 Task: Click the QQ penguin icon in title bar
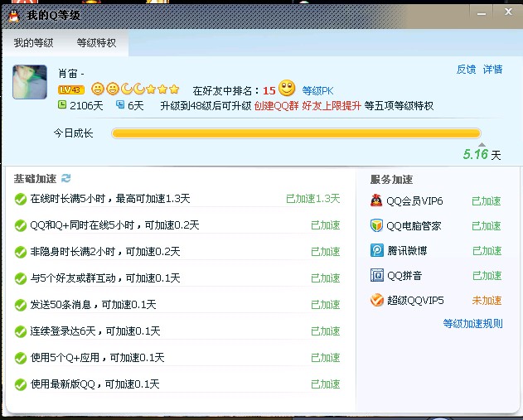[13, 16]
